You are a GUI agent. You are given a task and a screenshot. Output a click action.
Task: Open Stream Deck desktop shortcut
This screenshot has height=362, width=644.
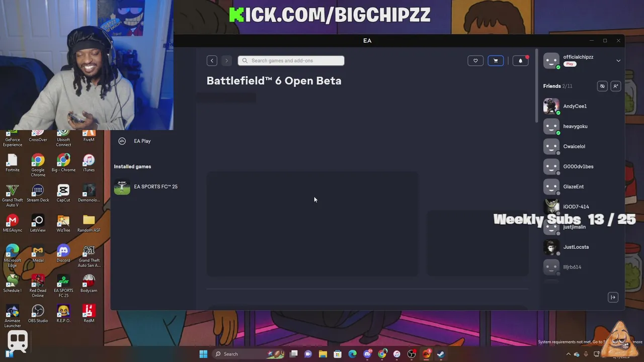[x=38, y=193]
